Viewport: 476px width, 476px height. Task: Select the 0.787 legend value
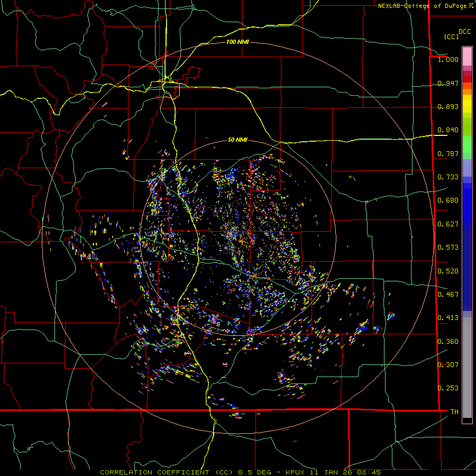coord(448,153)
